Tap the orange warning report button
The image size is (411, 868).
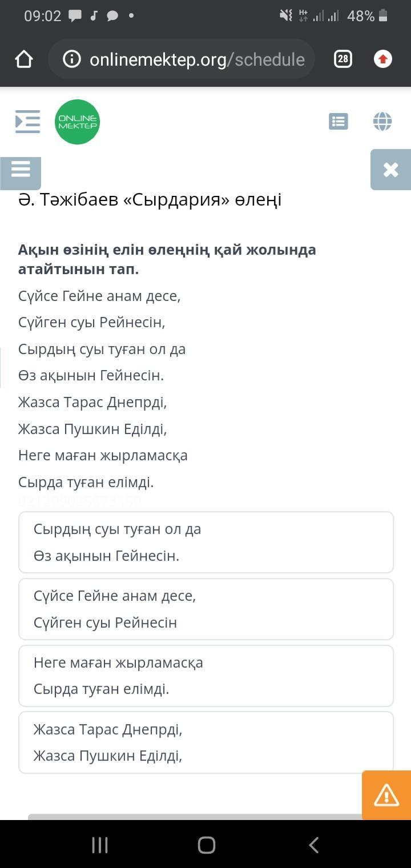click(386, 795)
